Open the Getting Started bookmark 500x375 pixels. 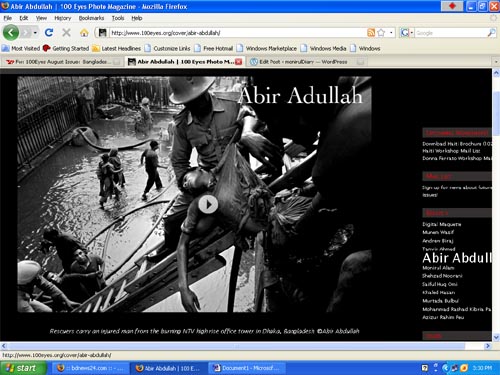coord(66,48)
